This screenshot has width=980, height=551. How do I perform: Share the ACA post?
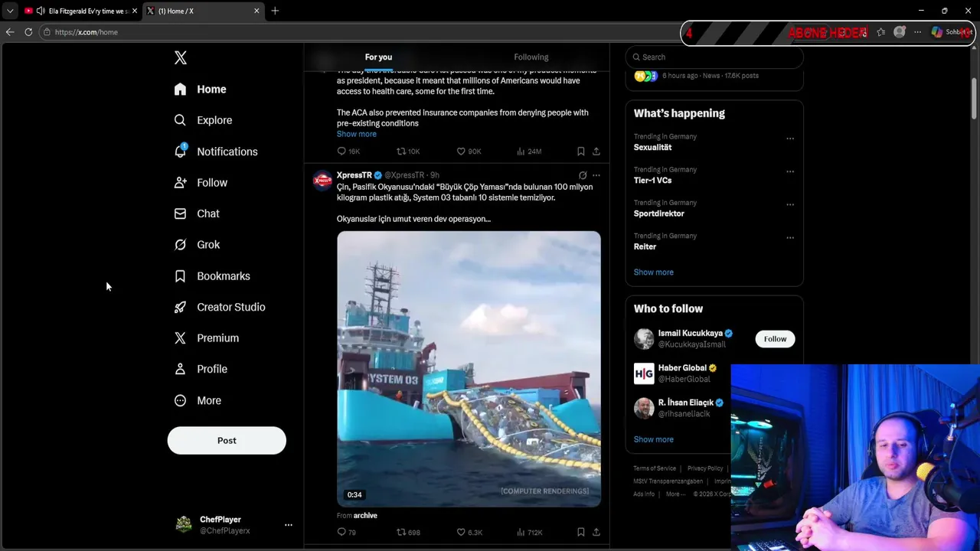596,152
